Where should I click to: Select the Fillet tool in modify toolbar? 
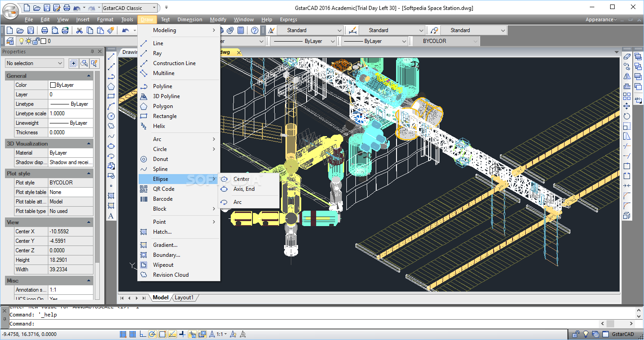point(627,206)
